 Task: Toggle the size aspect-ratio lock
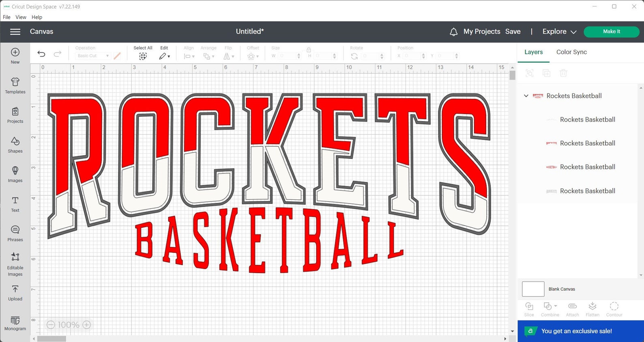(x=309, y=50)
